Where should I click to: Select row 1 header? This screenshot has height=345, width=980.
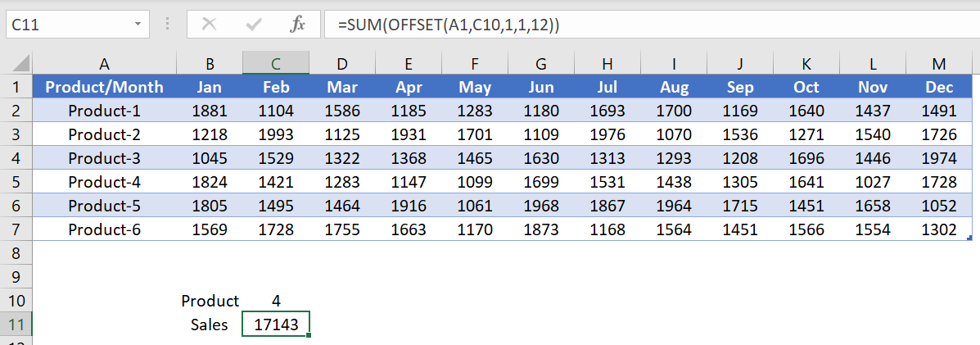click(x=16, y=87)
